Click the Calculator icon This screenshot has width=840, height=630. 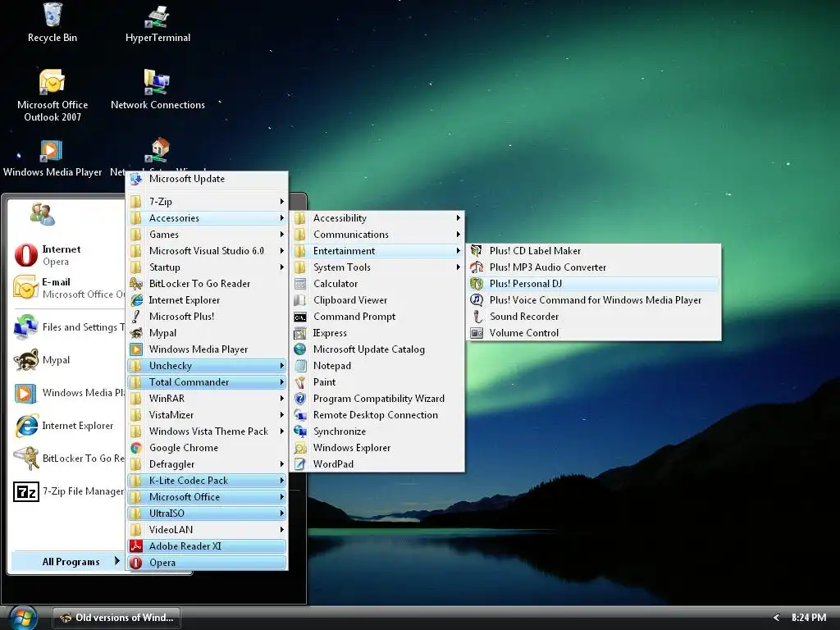[300, 284]
